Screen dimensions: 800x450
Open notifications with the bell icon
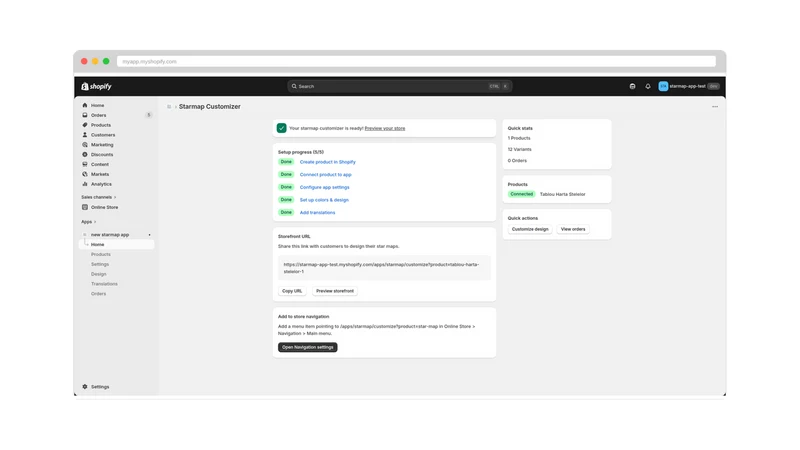(x=648, y=86)
